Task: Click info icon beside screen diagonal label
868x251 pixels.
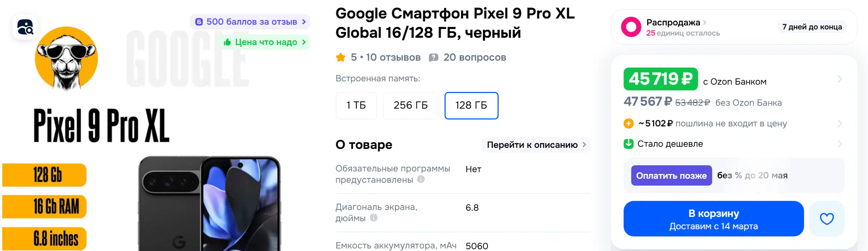Action: 374,218
